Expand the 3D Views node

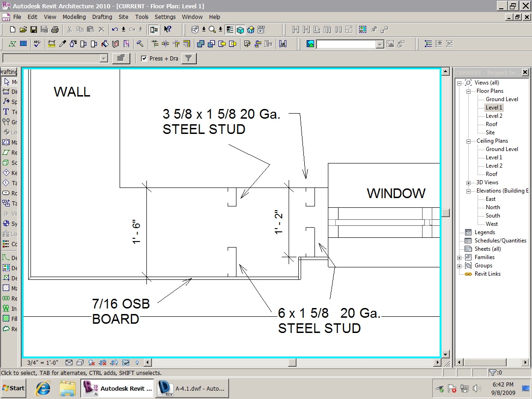[468, 182]
